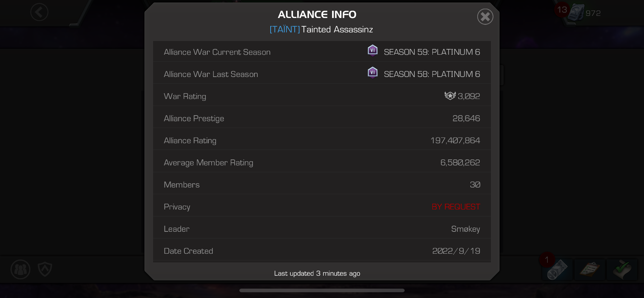Select the Season 59 Platinum badge icon
Viewport: 644px width, 298px height.
click(373, 51)
